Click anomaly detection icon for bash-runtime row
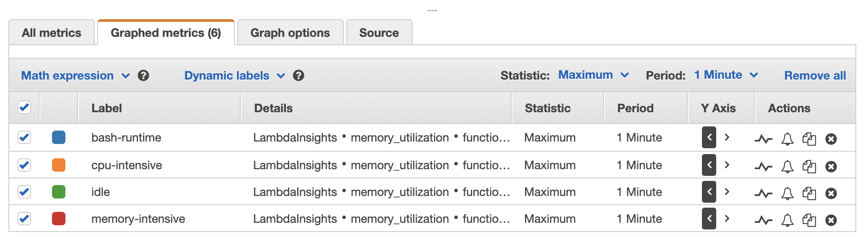The width and height of the screenshot is (868, 237). coord(763,139)
